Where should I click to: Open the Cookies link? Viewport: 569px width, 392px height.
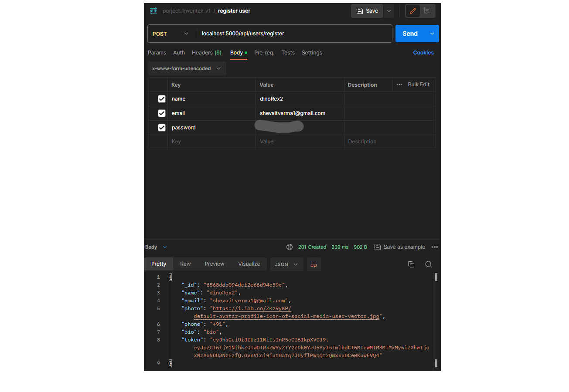(423, 53)
